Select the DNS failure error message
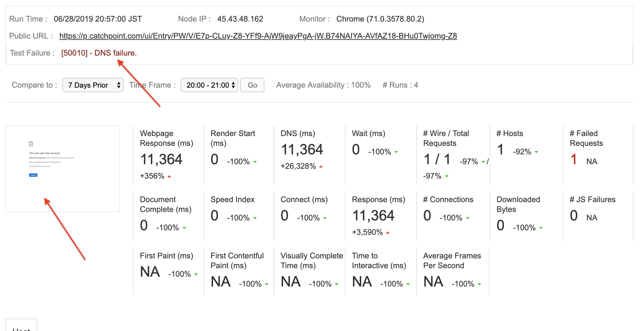 (99, 53)
